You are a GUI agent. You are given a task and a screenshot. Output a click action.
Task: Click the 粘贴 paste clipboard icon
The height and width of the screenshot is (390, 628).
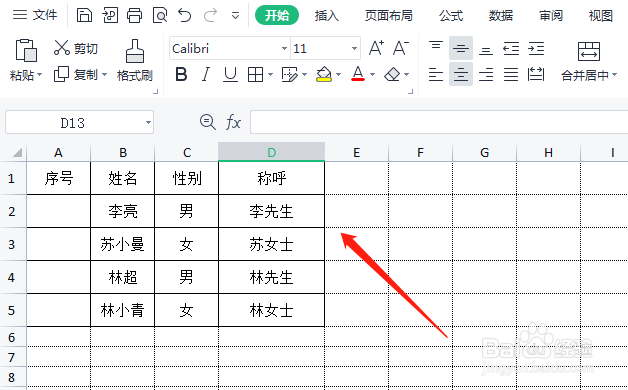(x=26, y=50)
